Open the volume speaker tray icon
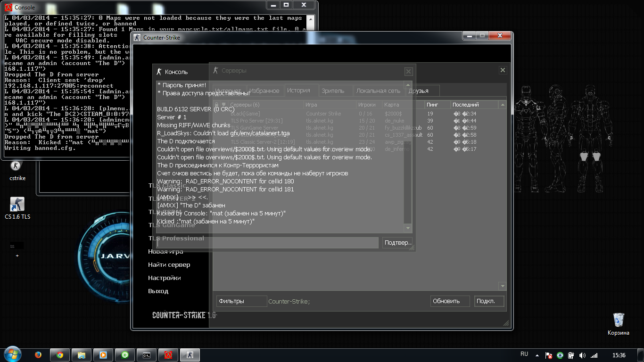The image size is (644, 362). (x=582, y=355)
